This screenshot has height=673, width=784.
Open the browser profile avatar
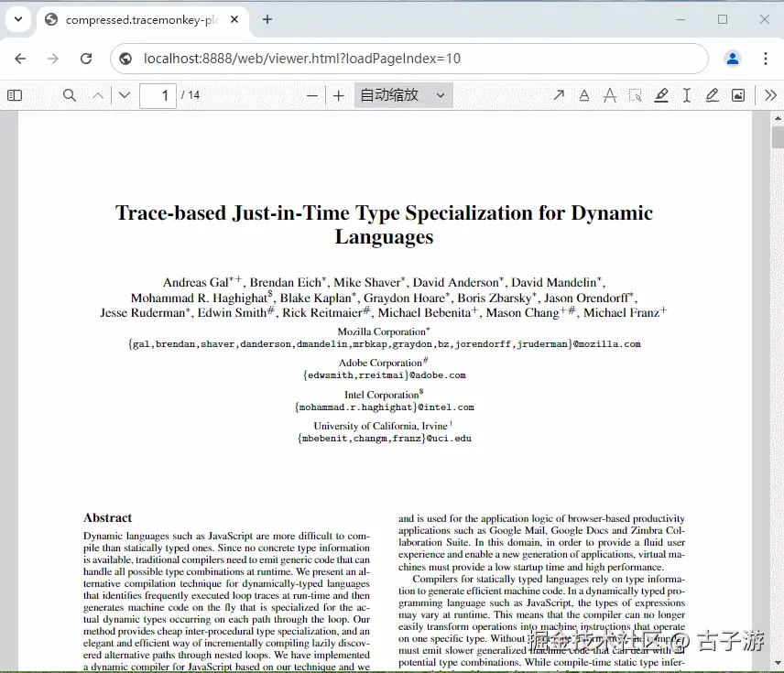pyautogui.click(x=733, y=59)
